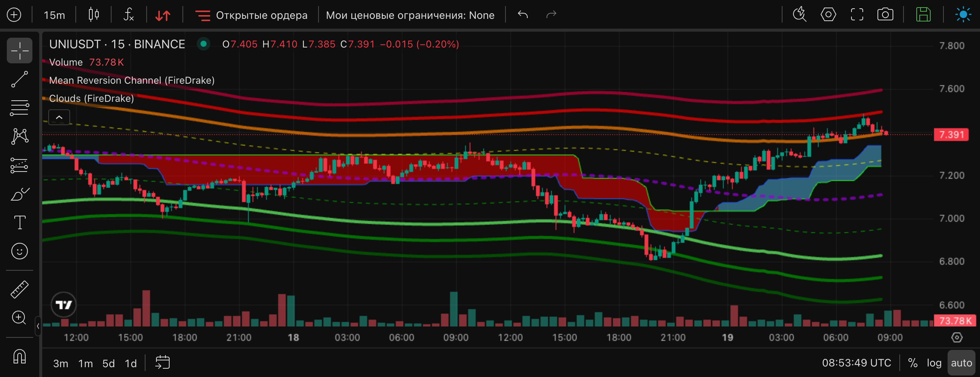Expand the side panel arrow handle
Screen dimensions: 980x377
tap(38, 326)
